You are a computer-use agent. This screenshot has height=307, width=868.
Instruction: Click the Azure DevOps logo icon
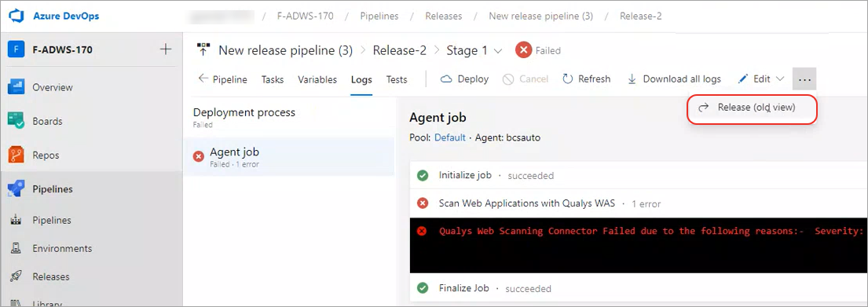pos(17,16)
